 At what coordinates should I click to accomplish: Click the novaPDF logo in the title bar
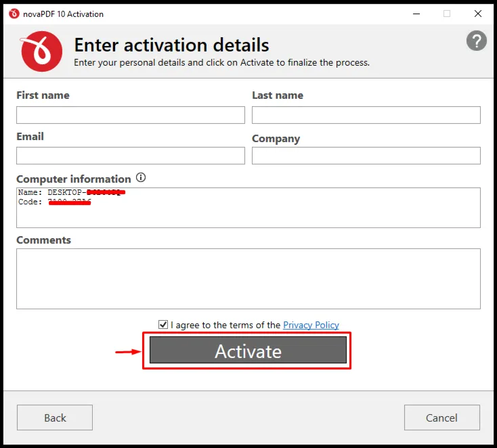[14, 14]
